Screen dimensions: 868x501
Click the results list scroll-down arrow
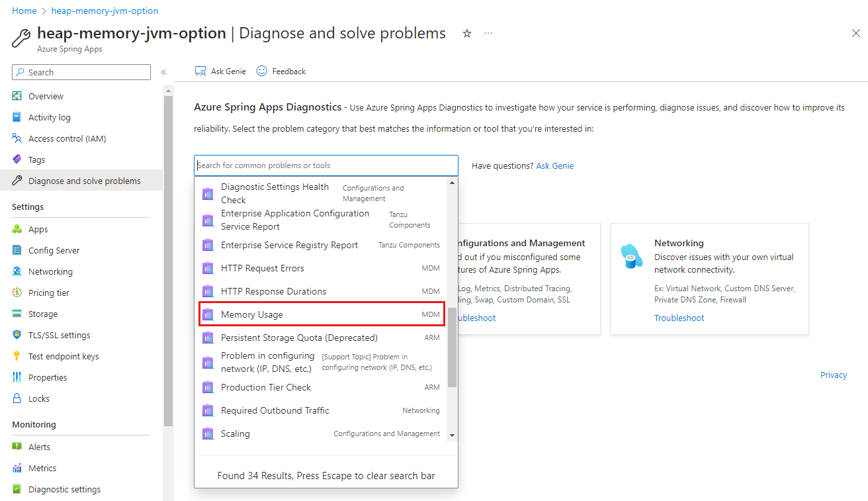coord(453,435)
